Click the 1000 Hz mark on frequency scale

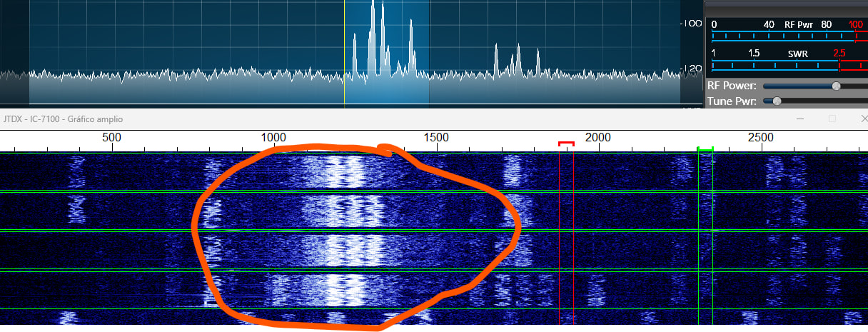click(x=273, y=137)
